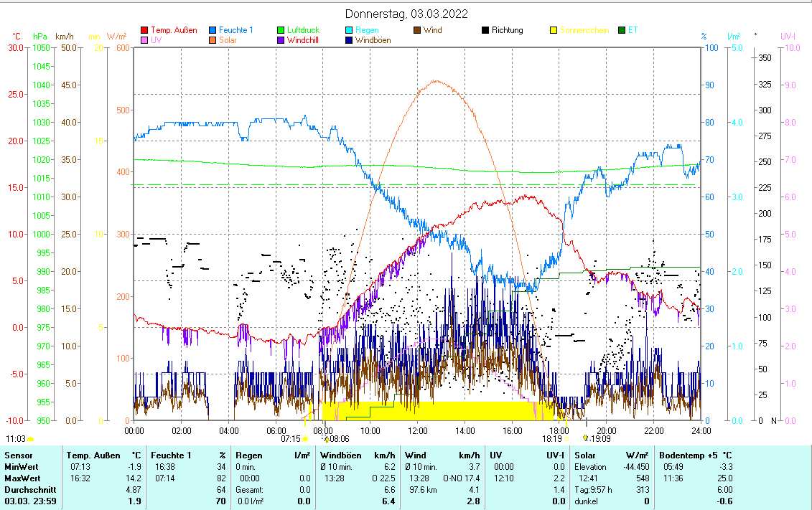Screen dimensions: 812x510
Task: Click the brown Wind legend square
Action: [417, 31]
